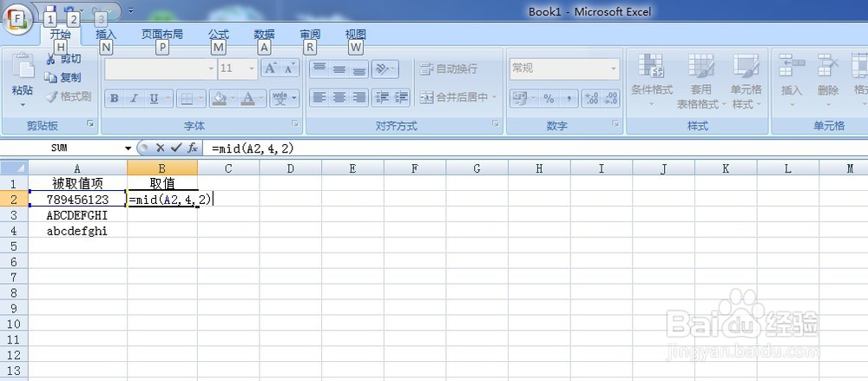Open Font group dialog launcher
Image resolution: width=868 pixels, height=381 pixels.
[x=295, y=124]
